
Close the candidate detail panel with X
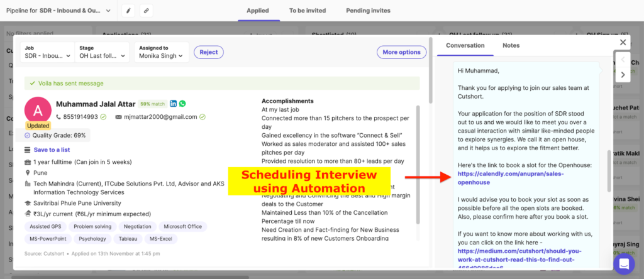point(623,42)
